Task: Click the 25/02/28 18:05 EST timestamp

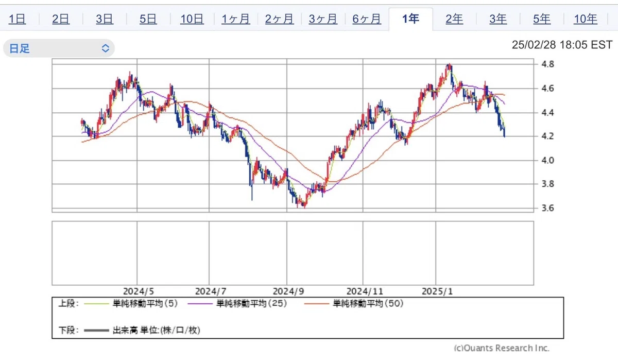Action: [562, 45]
